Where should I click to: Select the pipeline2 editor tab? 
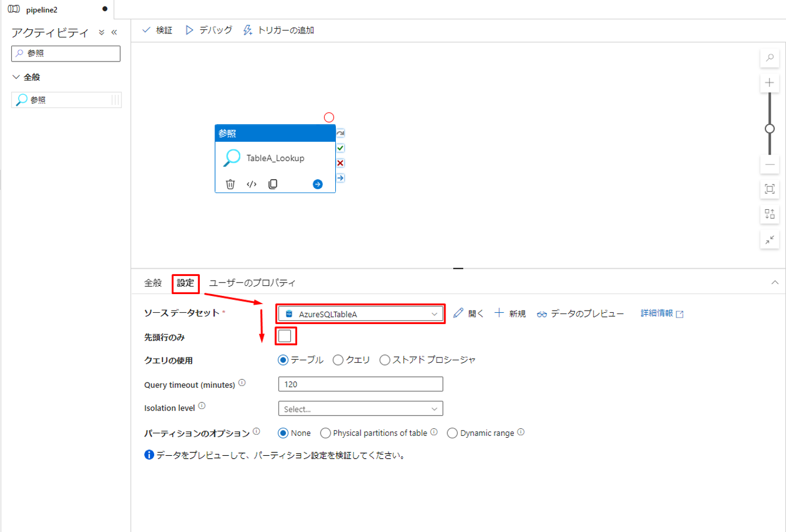pyautogui.click(x=57, y=9)
